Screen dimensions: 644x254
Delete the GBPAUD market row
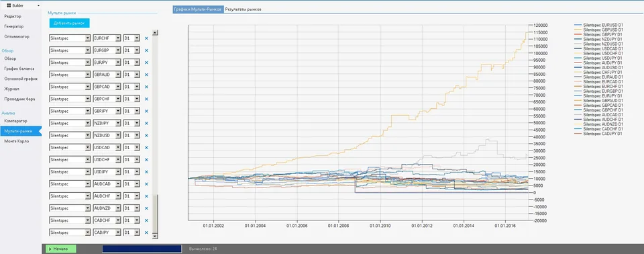click(146, 75)
